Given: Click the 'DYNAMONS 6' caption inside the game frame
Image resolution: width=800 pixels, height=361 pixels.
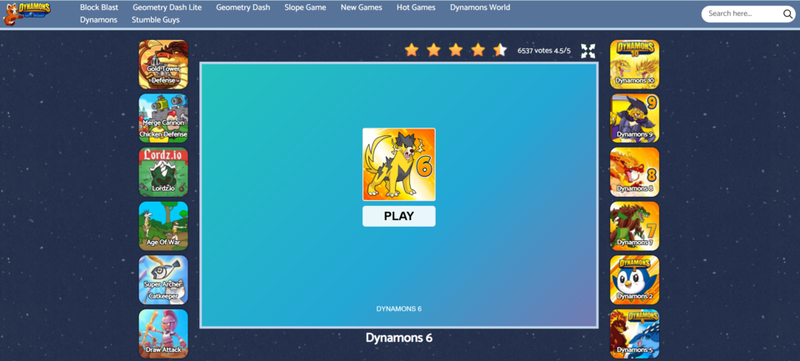Looking at the screenshot, I should 399,309.
